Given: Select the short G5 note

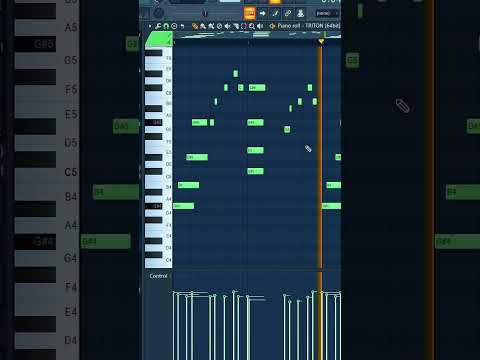Looking at the screenshot, I should click(x=287, y=129).
